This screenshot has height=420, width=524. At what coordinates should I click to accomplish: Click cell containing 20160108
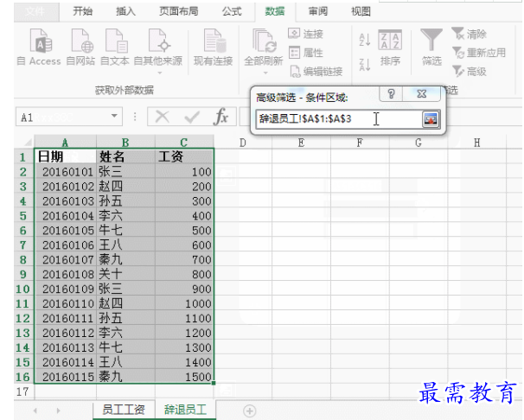(x=66, y=274)
